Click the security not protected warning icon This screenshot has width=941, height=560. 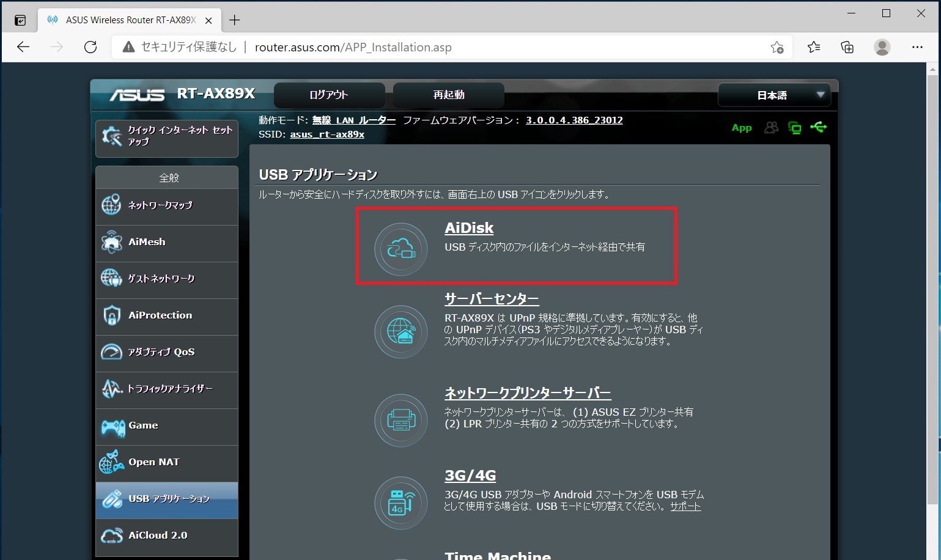[x=128, y=47]
